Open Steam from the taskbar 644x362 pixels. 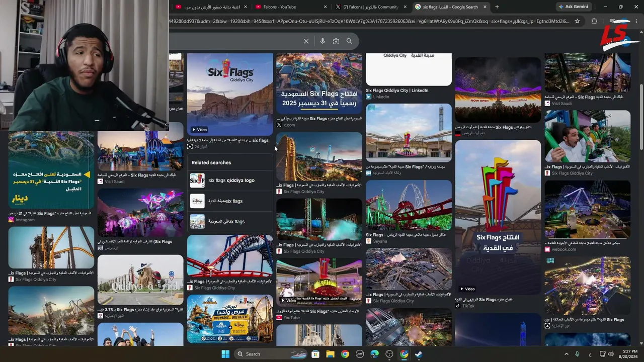coord(419,354)
